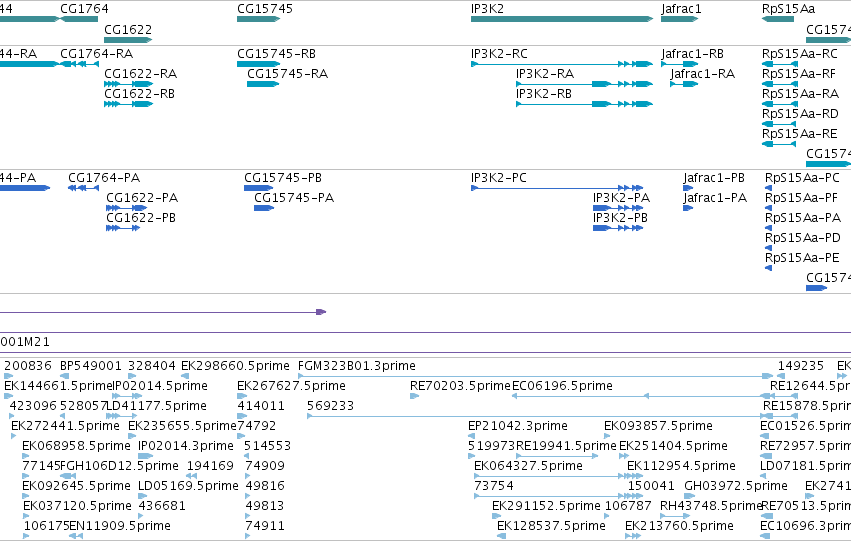Select the RpS15Aa-RA transcript
Screen dimensions: 851x541
779,104
